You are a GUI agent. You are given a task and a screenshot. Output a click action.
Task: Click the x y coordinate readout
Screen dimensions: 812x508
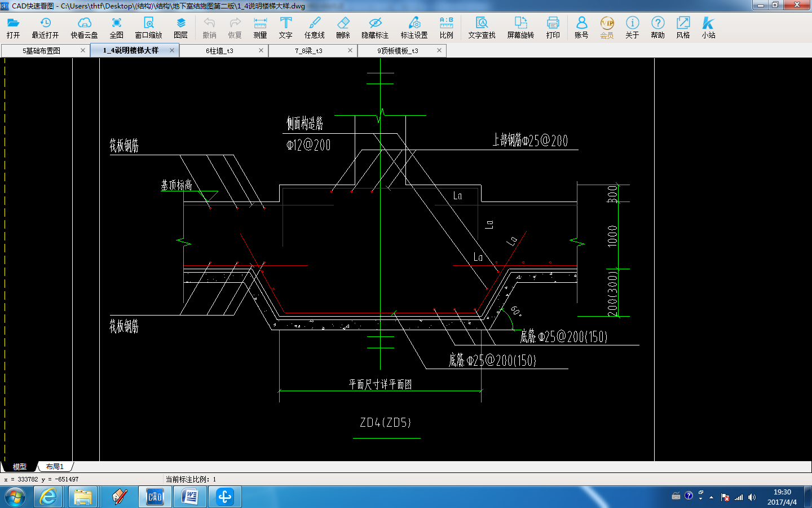41,479
